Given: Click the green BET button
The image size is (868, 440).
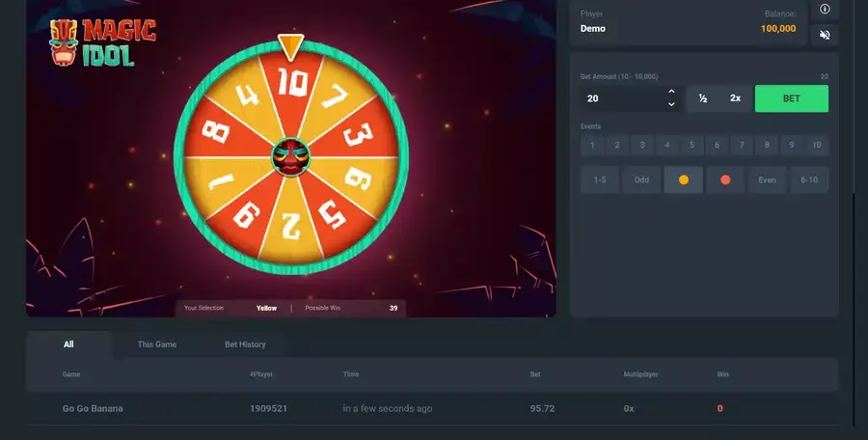Looking at the screenshot, I should pos(792,98).
